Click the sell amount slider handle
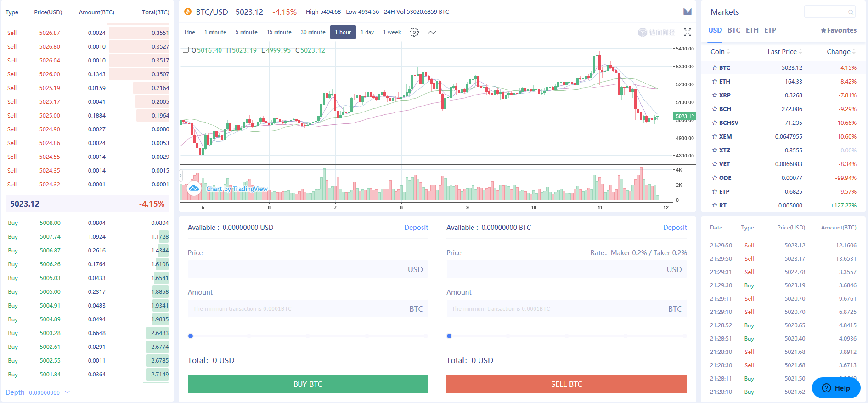Viewport: 868px width, 403px height. (449, 336)
